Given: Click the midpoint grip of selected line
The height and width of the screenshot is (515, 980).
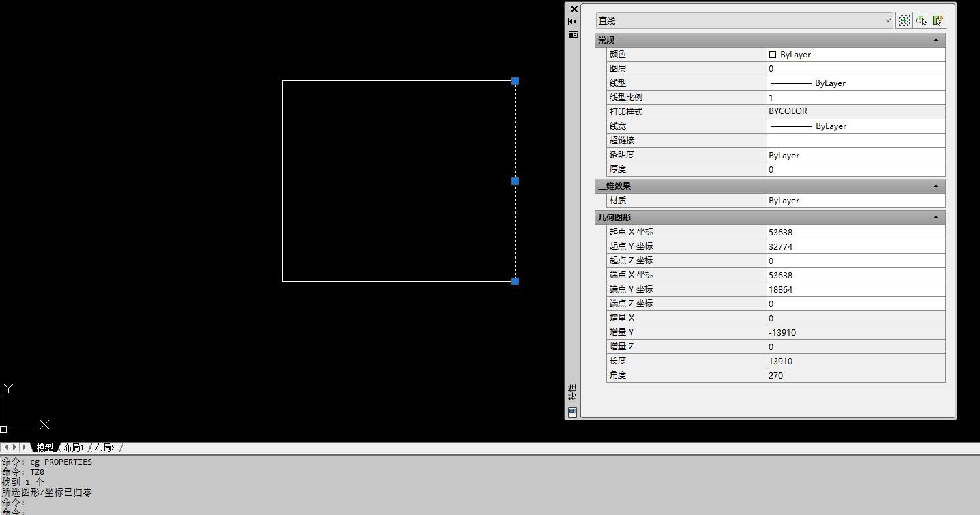Looking at the screenshot, I should (515, 181).
